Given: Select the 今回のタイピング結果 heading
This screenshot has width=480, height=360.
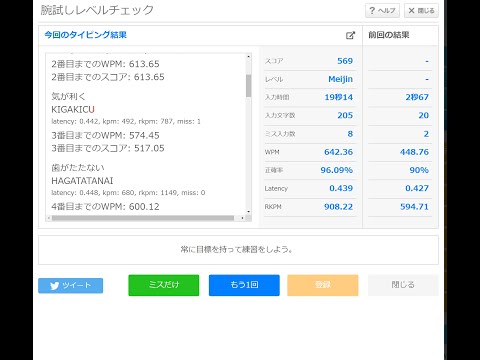Looking at the screenshot, I should [x=86, y=35].
